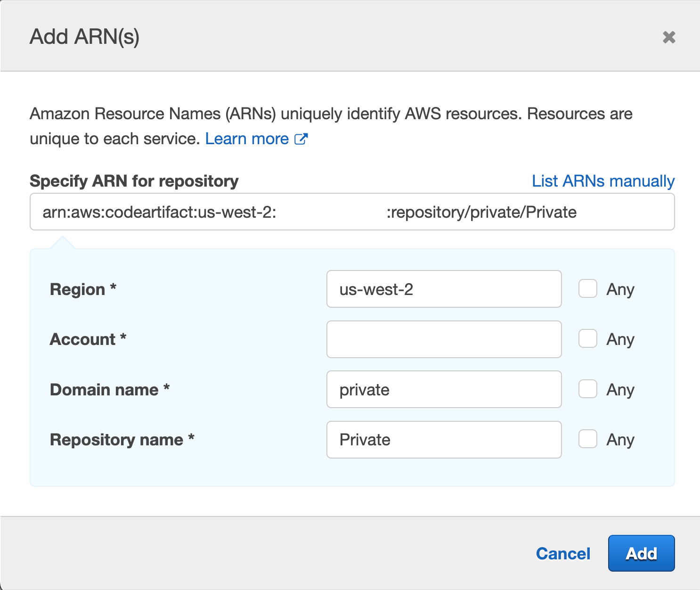The width and height of the screenshot is (700, 590).
Task: Click the empty Account input field
Action: 443,339
